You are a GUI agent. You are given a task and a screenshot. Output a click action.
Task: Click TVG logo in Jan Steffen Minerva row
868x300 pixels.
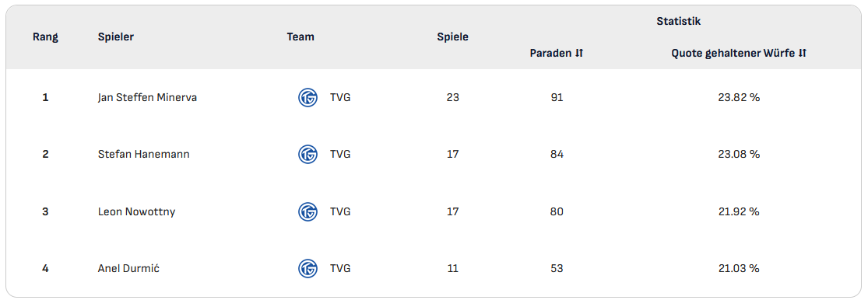tap(307, 98)
